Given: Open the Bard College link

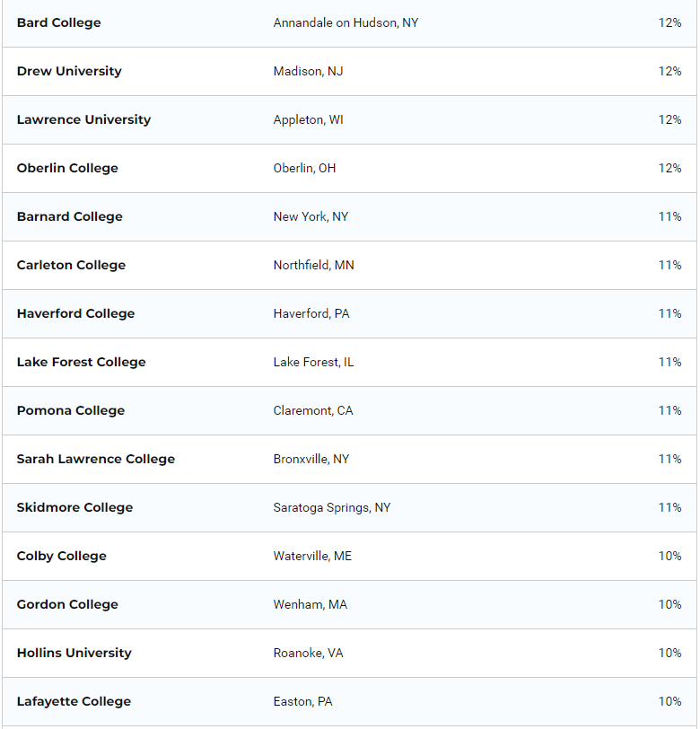Looking at the screenshot, I should click(58, 22).
